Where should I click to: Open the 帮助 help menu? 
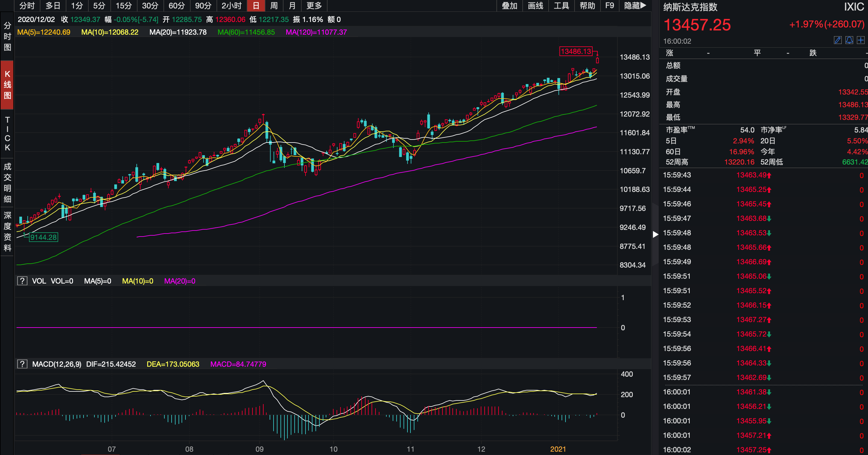587,6
